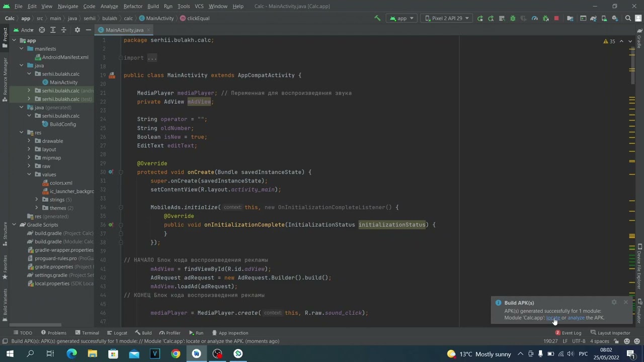Viewport: 644px width, 362px height.
Task: Collapse the Gradle Scripts node
Action: (x=14, y=225)
